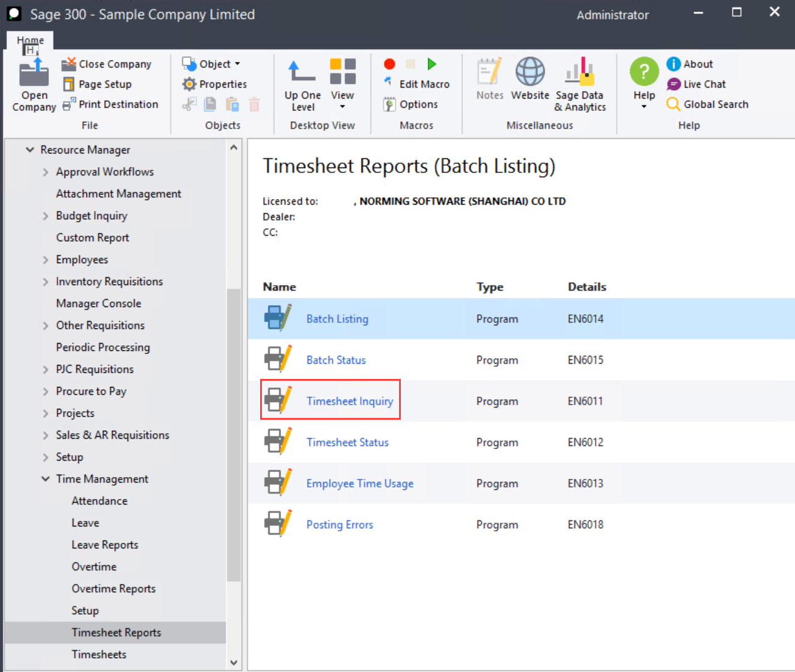Click the stop macro square icon
This screenshot has width=795, height=672.
[411, 64]
